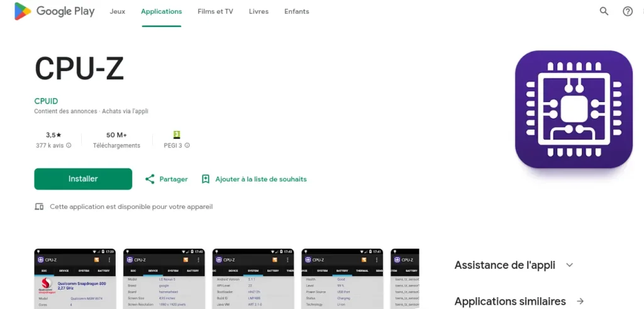Open the help question mark icon
The width and height of the screenshot is (644, 309).
[x=628, y=11]
